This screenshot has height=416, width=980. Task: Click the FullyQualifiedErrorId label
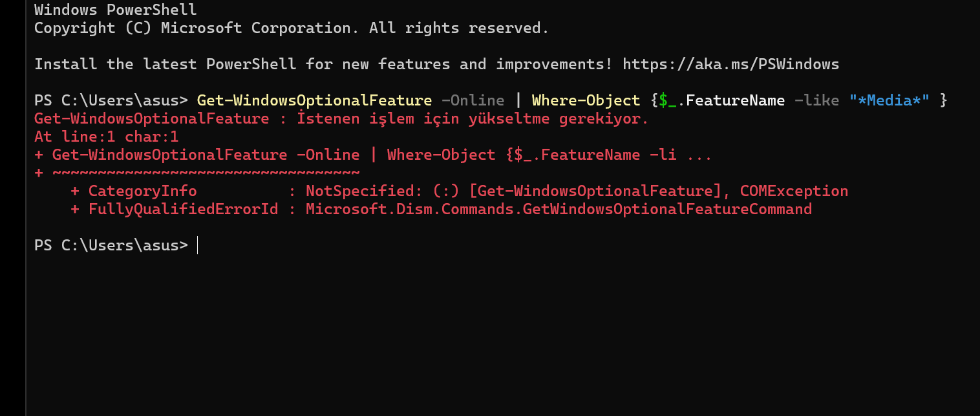point(183,209)
